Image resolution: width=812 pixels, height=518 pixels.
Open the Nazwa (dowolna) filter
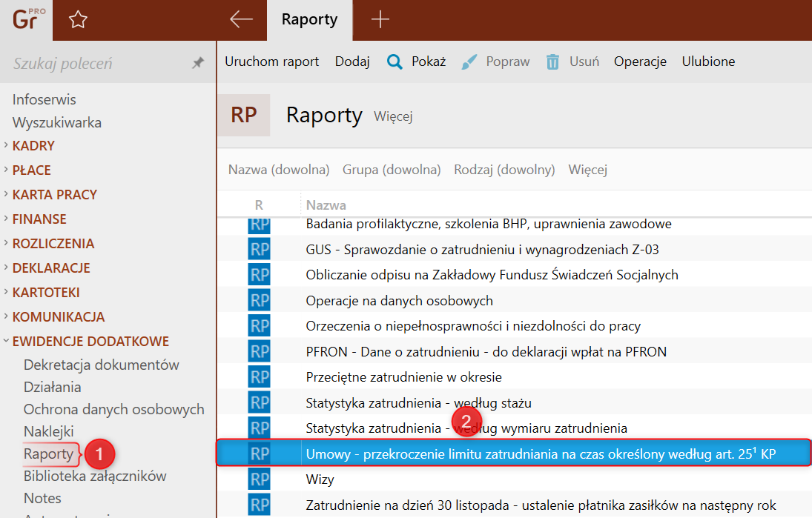click(x=279, y=170)
